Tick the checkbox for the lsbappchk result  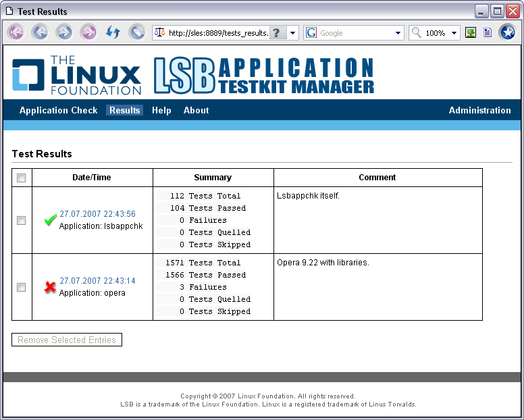[22, 220]
